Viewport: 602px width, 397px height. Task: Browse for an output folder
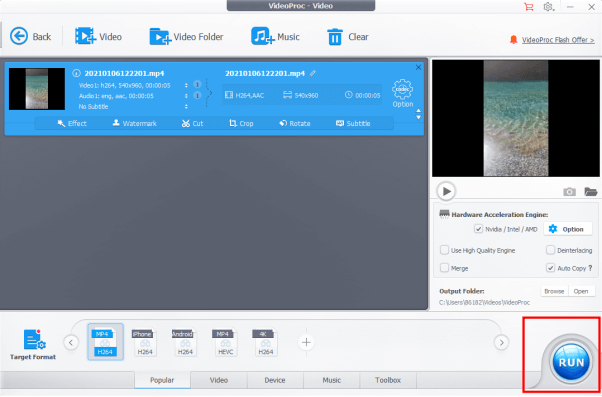[x=554, y=291]
